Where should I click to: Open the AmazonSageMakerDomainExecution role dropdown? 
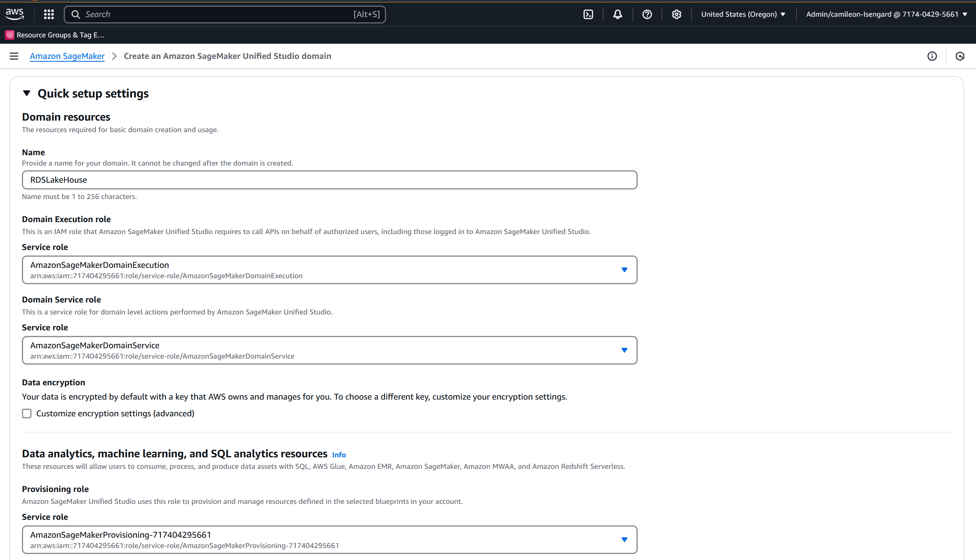pyautogui.click(x=329, y=270)
